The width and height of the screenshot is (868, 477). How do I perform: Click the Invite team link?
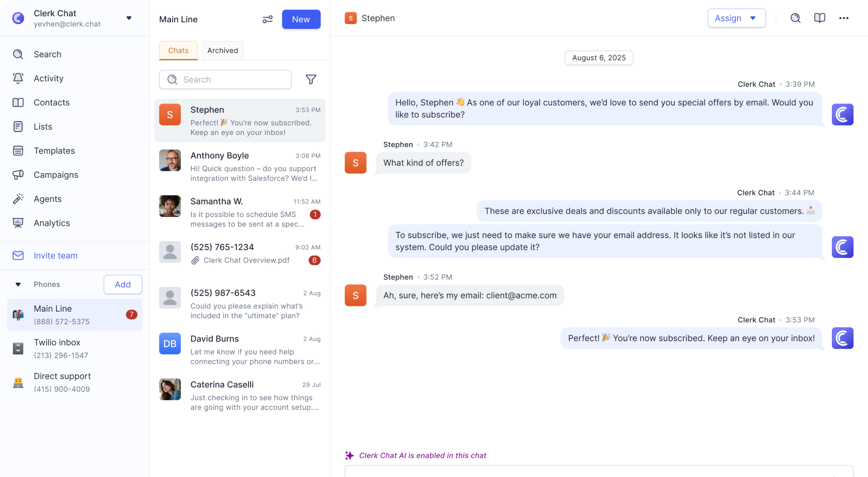tap(55, 256)
